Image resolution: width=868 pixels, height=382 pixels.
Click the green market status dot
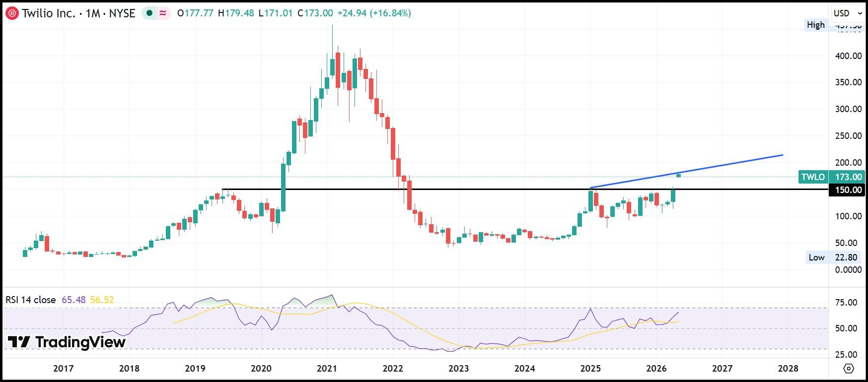click(x=149, y=13)
